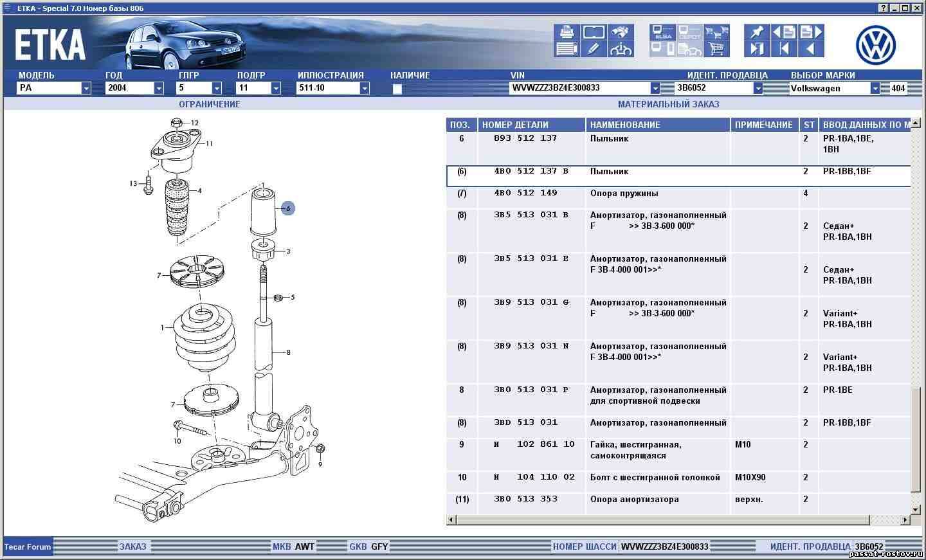Screen dimensions: 926x560
Task: Go to previous page with the left-arrow document icon
Action: 784,32
